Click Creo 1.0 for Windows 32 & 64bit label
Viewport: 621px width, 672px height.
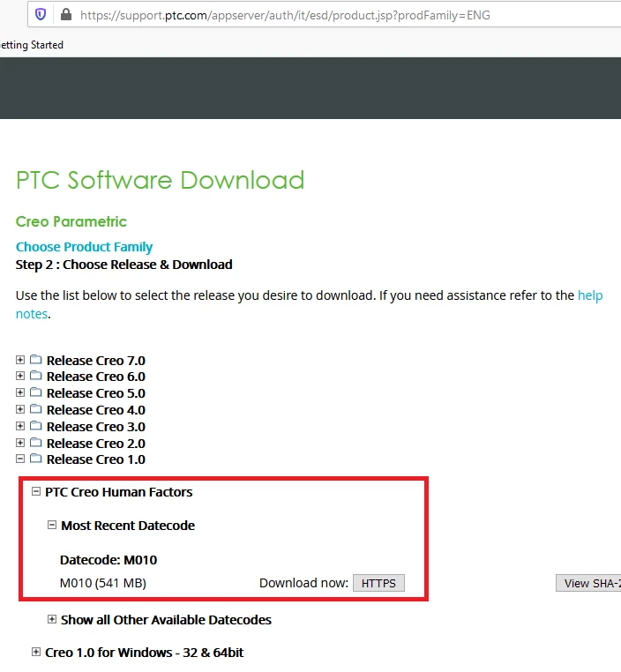coord(144,653)
